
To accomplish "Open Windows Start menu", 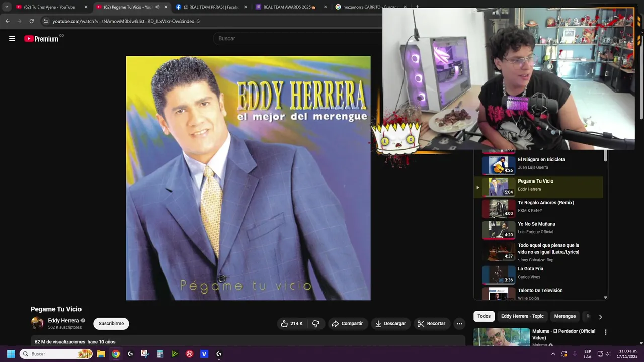I will pos(11,354).
